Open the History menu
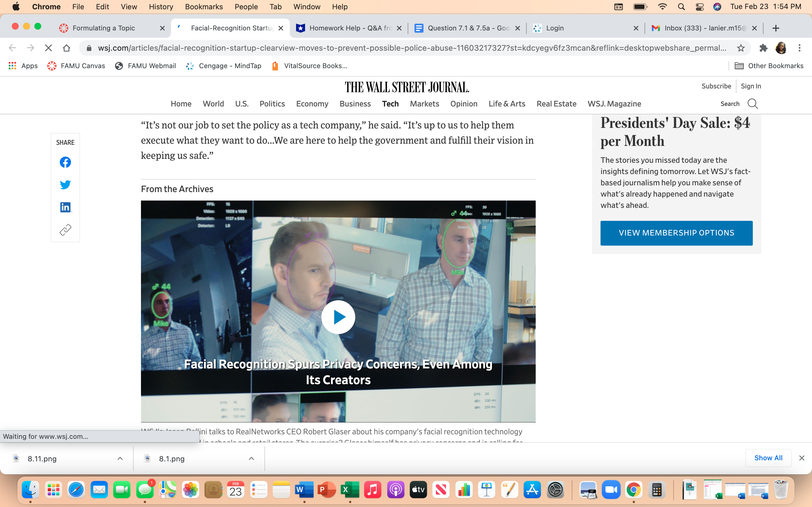812x507 pixels. click(161, 7)
